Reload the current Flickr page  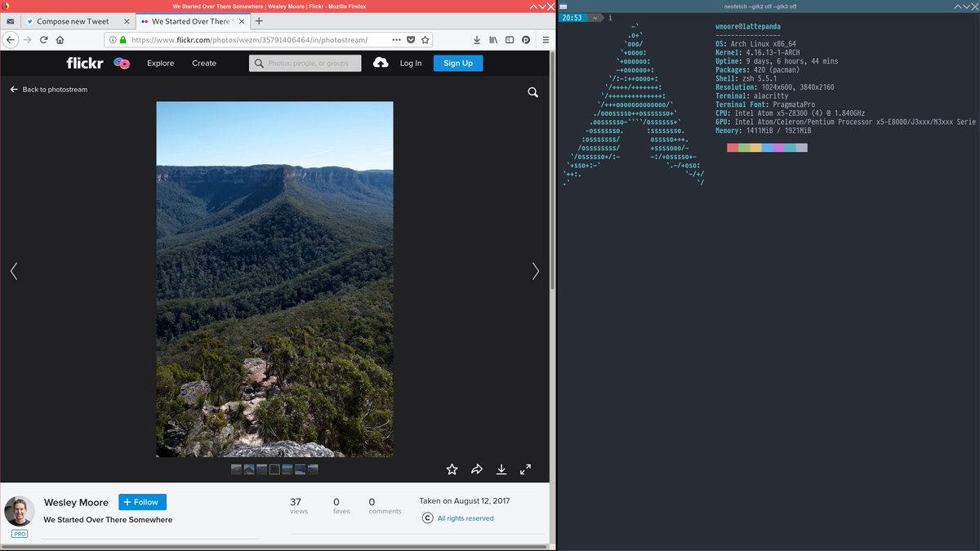pyautogui.click(x=43, y=39)
